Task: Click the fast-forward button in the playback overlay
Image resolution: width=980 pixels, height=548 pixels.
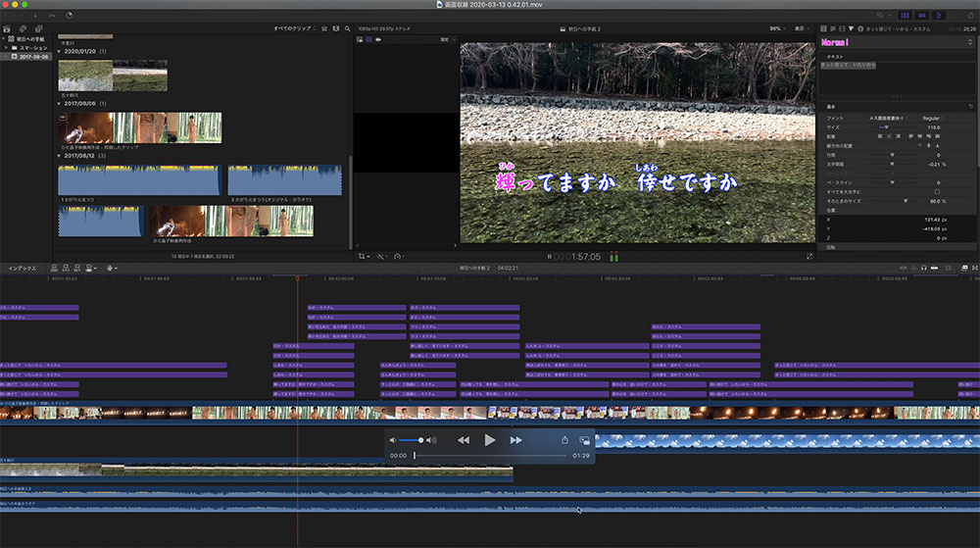Action: [x=515, y=440]
